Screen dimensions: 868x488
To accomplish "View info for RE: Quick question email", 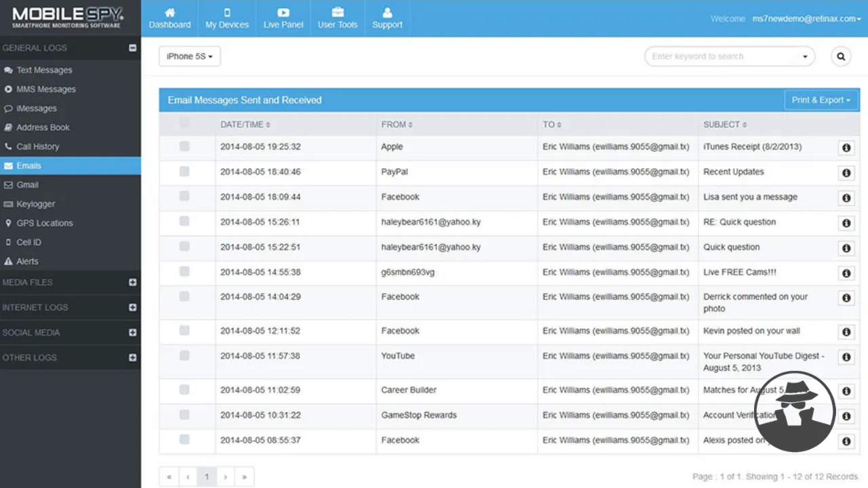I will click(x=846, y=223).
